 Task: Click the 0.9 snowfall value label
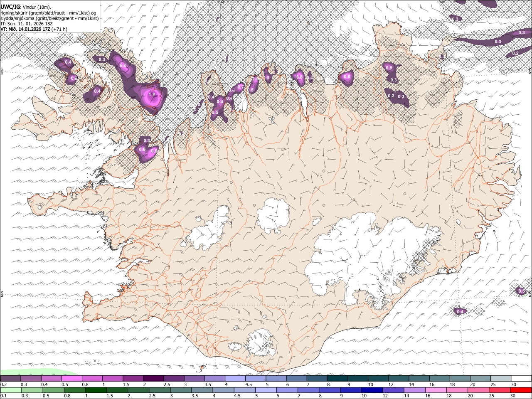click(x=154, y=150)
